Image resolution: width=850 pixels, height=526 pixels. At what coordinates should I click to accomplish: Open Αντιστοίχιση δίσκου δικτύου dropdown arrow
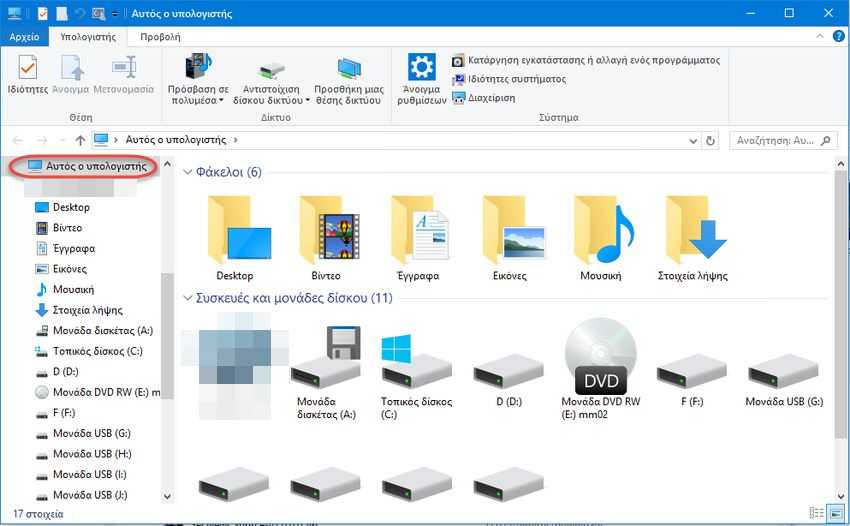pyautogui.click(x=307, y=101)
